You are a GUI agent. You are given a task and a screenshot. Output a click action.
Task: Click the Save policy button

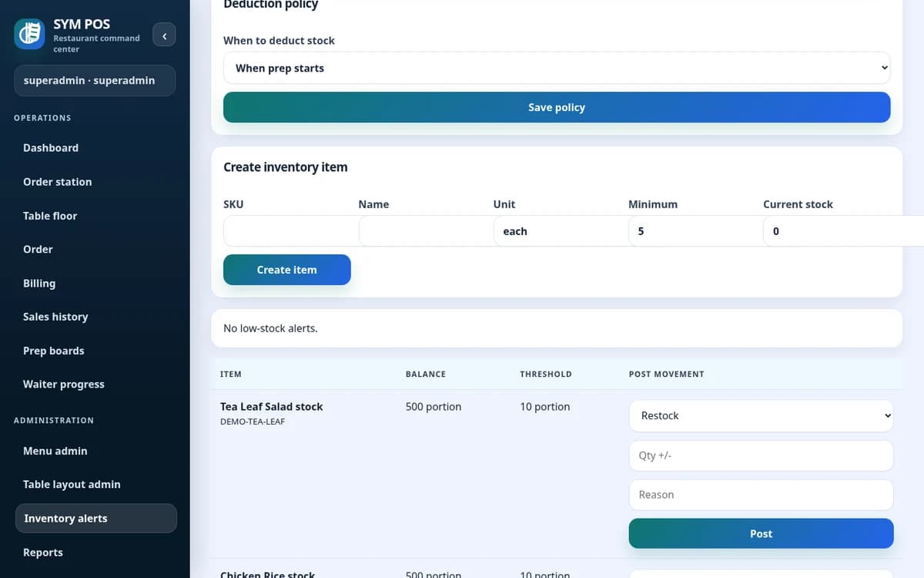tap(557, 107)
